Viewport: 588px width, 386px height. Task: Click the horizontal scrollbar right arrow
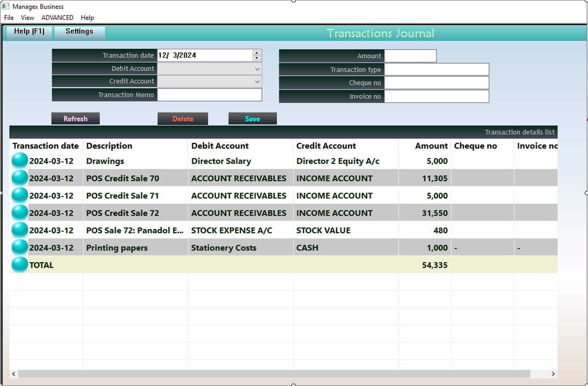tap(554, 373)
